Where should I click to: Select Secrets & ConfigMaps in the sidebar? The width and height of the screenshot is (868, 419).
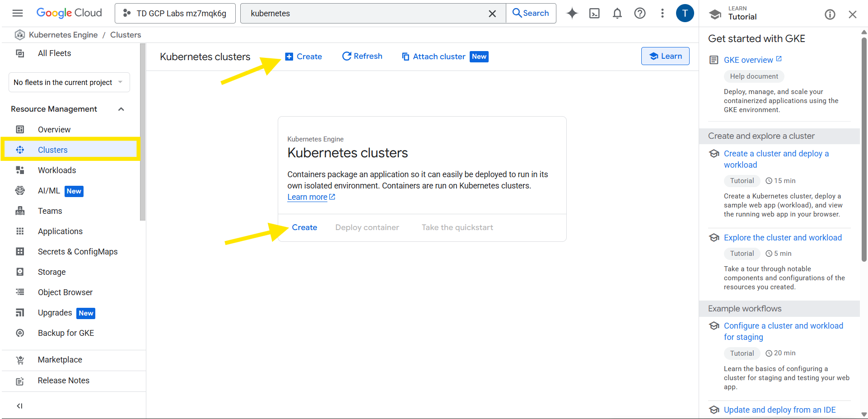coord(78,252)
